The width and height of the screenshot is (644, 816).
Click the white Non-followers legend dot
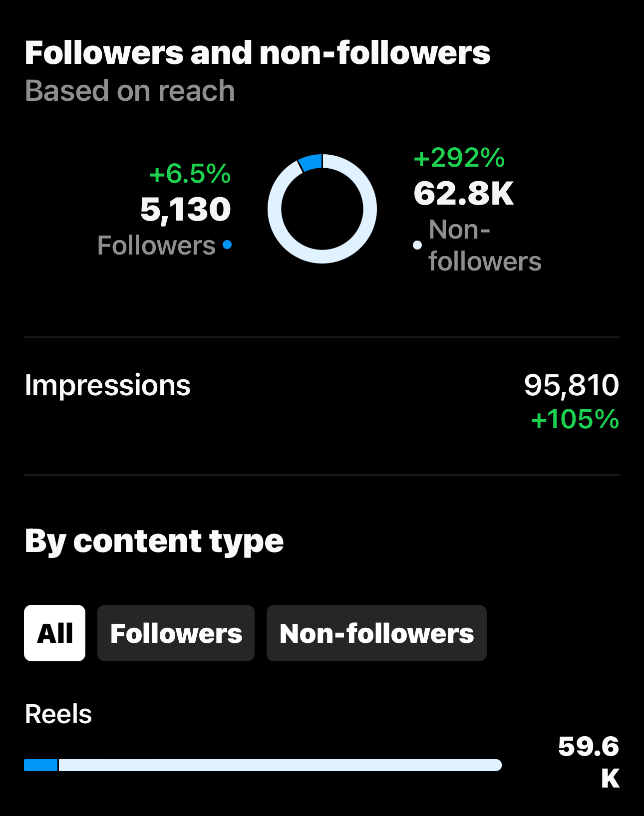(x=417, y=245)
